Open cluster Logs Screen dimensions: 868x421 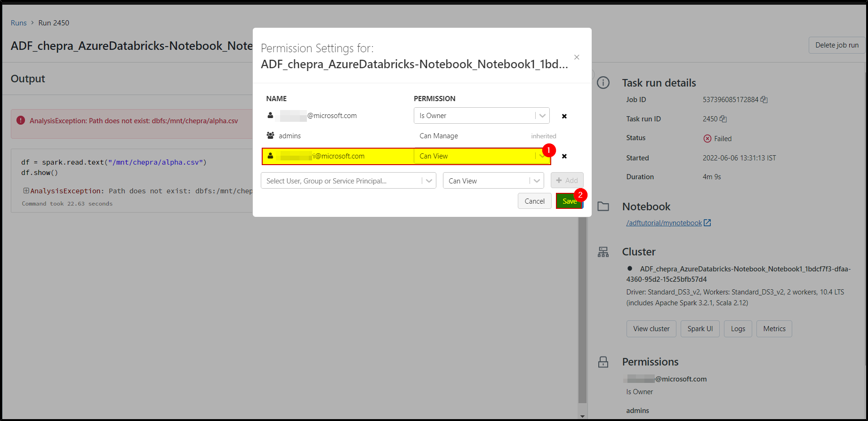click(738, 329)
